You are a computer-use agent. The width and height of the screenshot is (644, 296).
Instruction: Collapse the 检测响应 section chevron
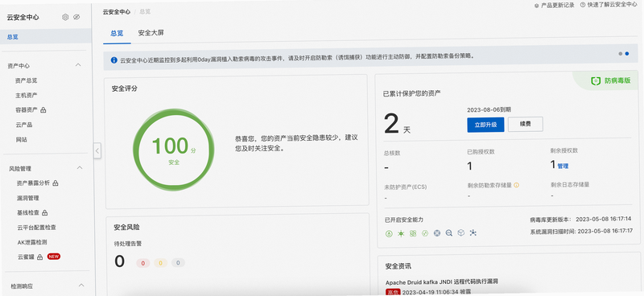pos(81,286)
